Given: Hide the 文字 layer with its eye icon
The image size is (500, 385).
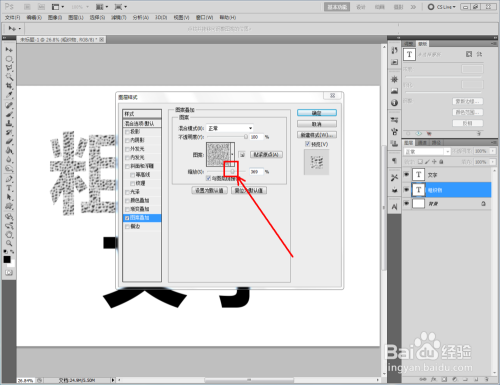Looking at the screenshot, I should 406,174.
